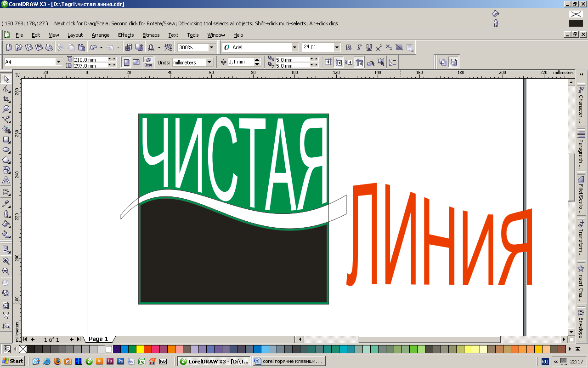588x368 pixels.
Task: Click the Zoom Out magnifier icon
Action: tap(6, 271)
